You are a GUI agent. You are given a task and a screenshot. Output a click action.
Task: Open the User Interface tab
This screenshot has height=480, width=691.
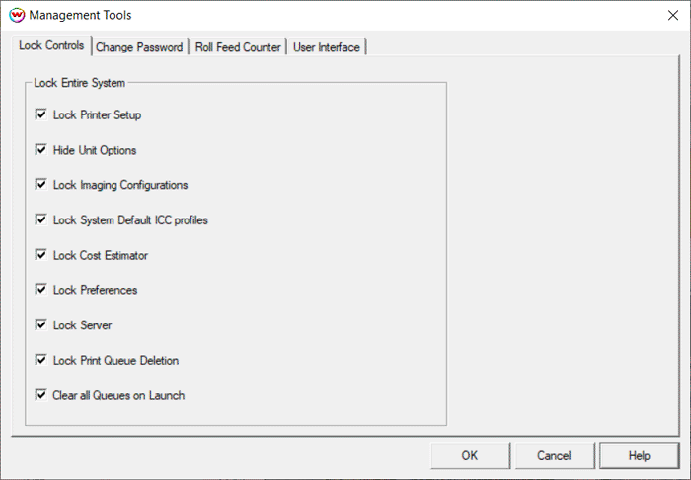(327, 47)
